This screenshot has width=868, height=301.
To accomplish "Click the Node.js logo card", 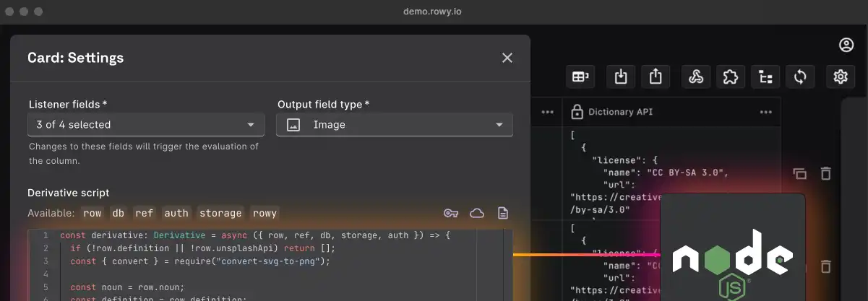I will point(733,247).
